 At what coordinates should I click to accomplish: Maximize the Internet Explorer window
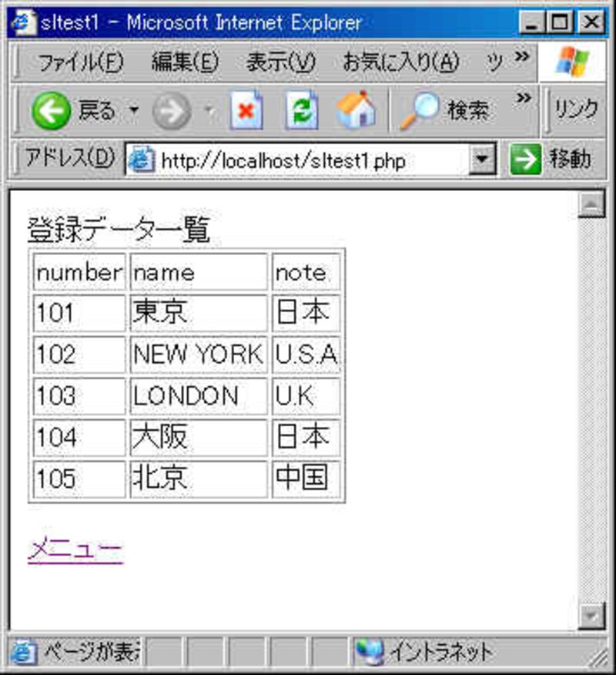tap(560, 22)
